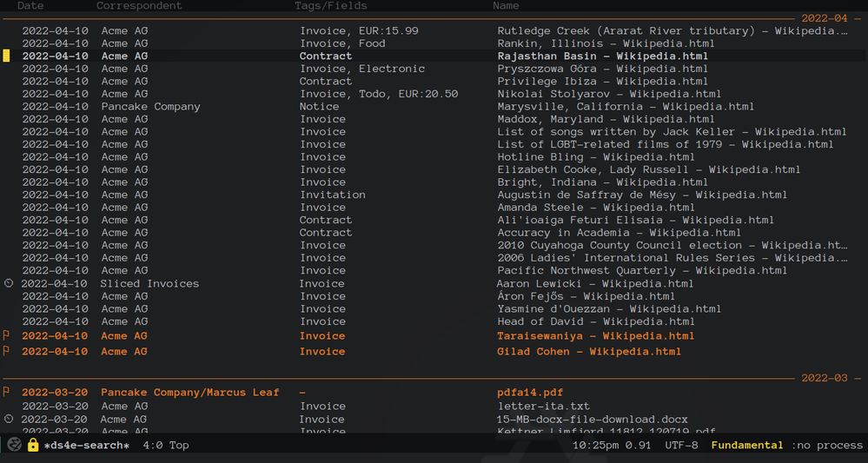Sort by the Date column header
The image size is (868, 463).
tap(30, 6)
